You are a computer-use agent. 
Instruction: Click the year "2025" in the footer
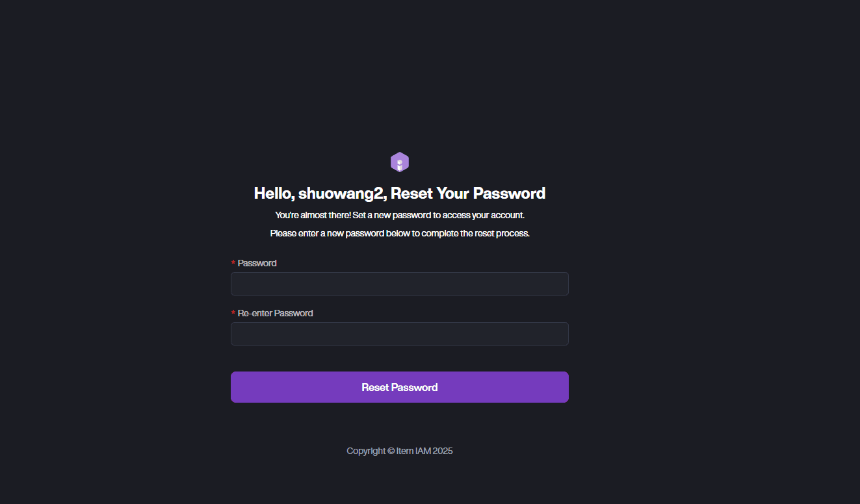(x=443, y=451)
